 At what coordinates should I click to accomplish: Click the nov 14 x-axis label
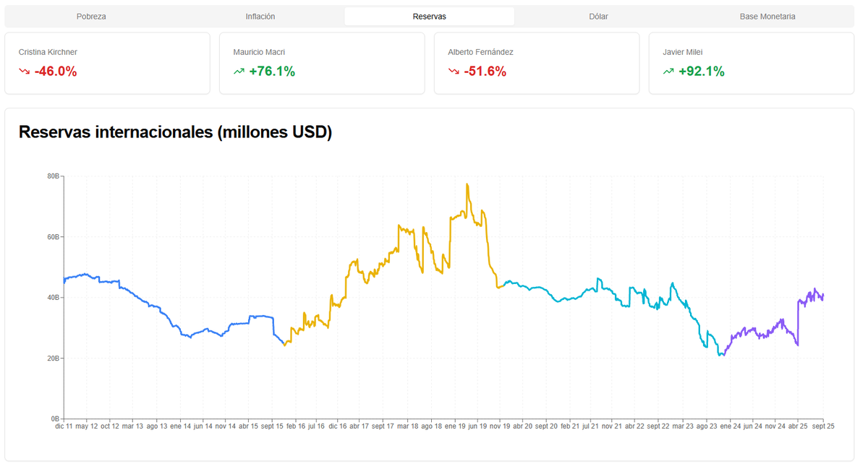(226, 426)
